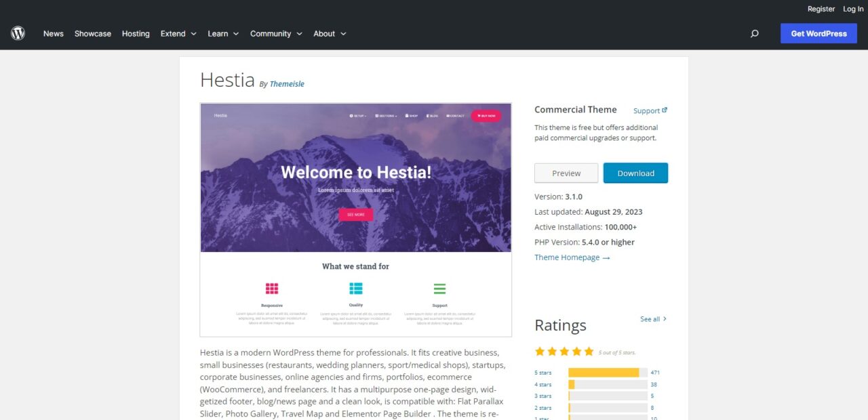Viewport: 868px width, 420px height.
Task: Click the Preview button
Action: click(566, 173)
